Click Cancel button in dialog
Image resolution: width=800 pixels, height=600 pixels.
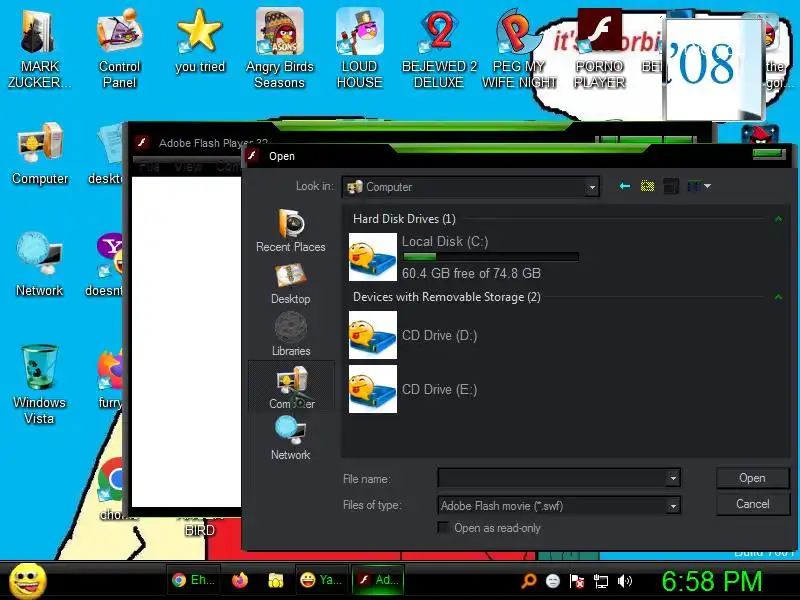coord(753,504)
